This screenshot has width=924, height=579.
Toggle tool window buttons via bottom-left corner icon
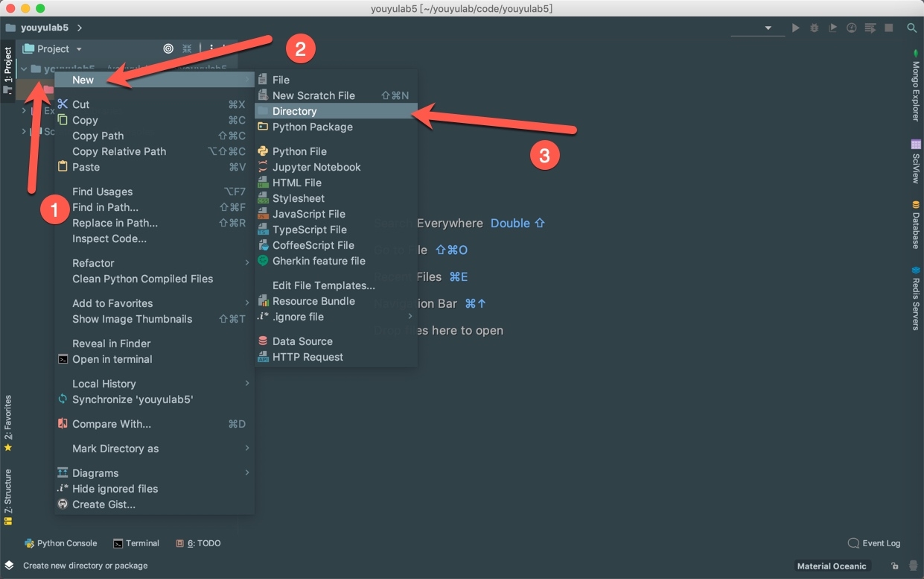[x=9, y=566]
